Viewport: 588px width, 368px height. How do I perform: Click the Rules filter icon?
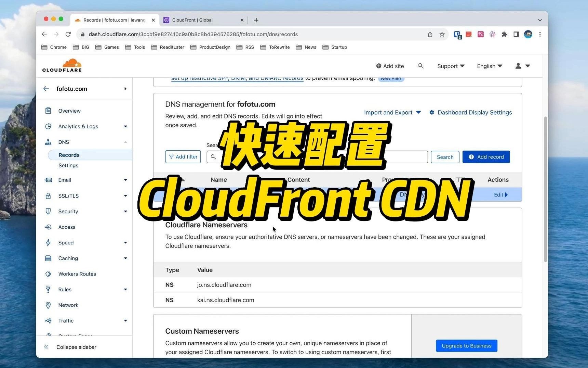48,290
